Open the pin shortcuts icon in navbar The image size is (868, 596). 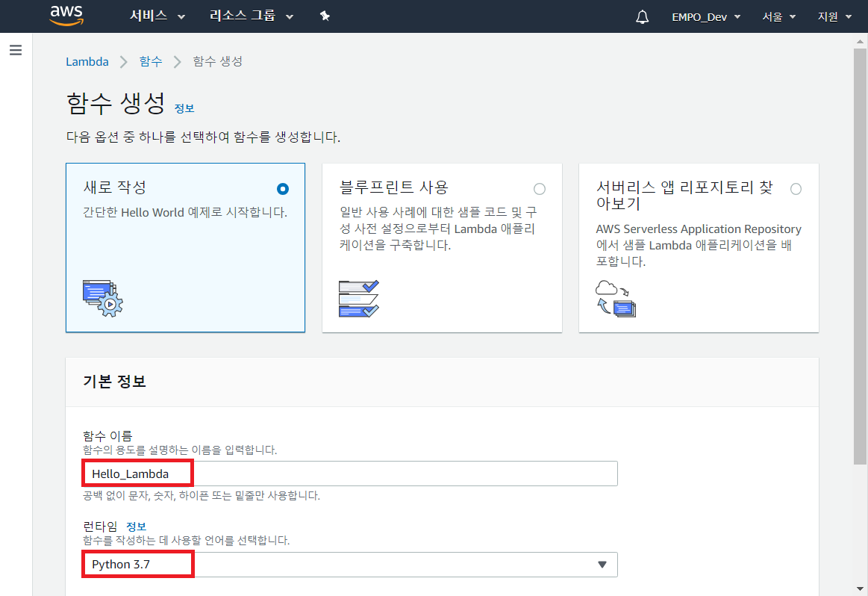(325, 16)
